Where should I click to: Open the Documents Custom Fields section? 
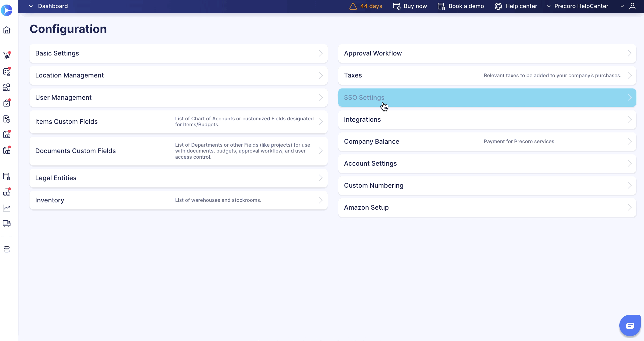(x=178, y=151)
